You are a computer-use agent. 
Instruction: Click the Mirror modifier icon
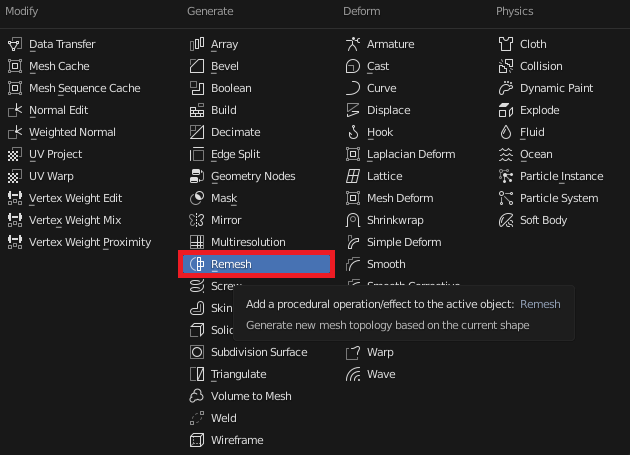(197, 220)
